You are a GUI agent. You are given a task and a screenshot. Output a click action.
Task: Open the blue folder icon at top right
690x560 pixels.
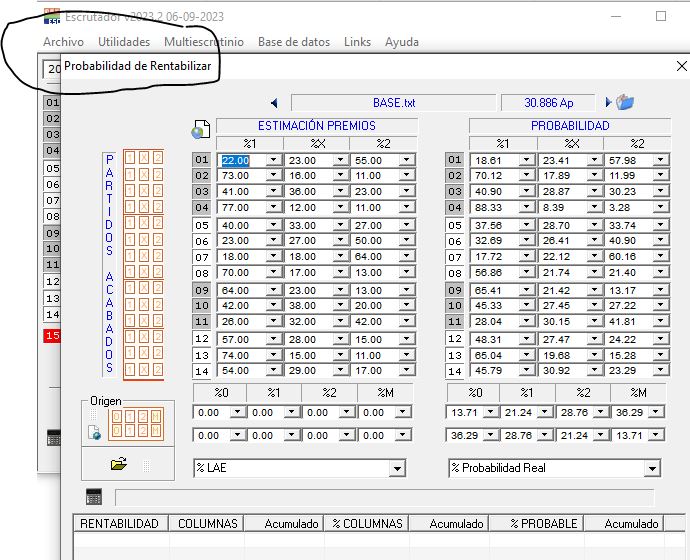(x=625, y=102)
